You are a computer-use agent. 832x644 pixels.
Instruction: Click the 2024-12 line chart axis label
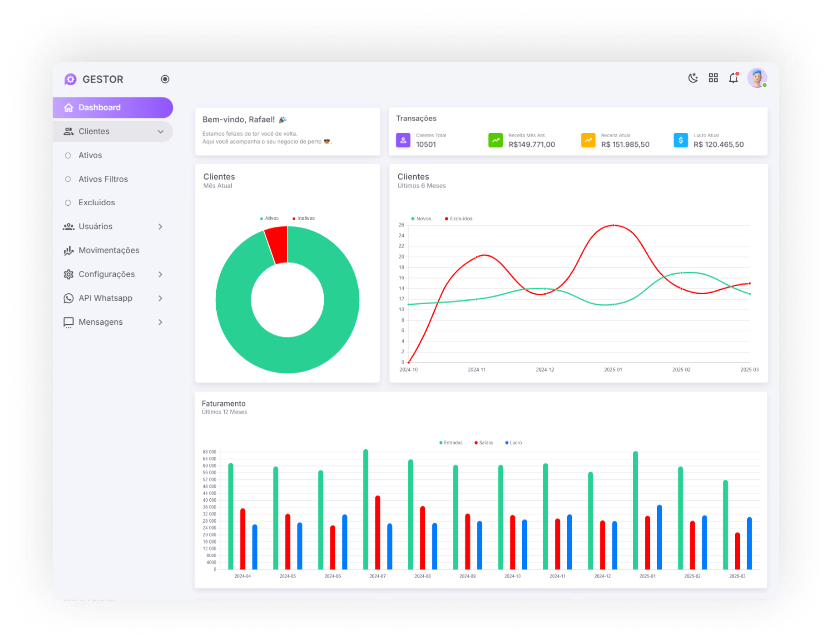pyautogui.click(x=545, y=370)
